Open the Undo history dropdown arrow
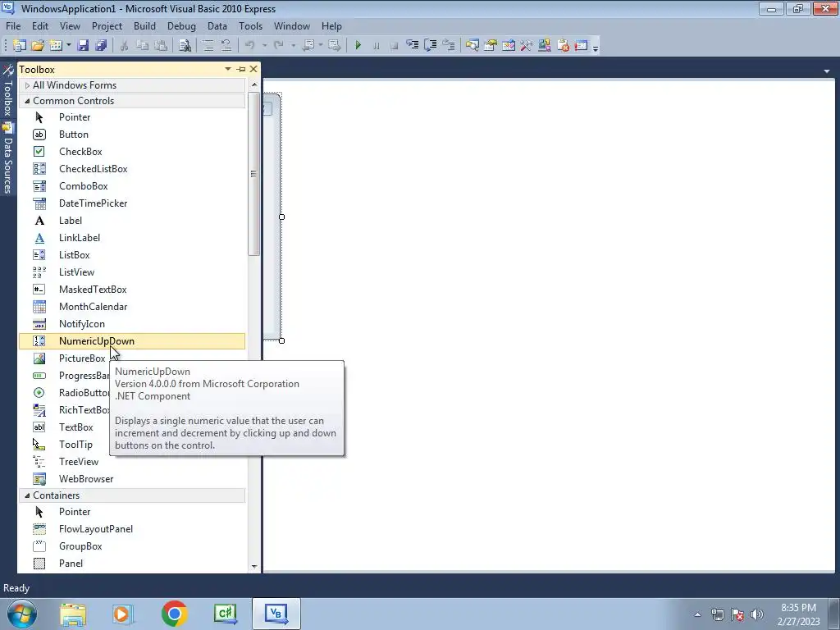840x630 pixels. click(x=264, y=46)
